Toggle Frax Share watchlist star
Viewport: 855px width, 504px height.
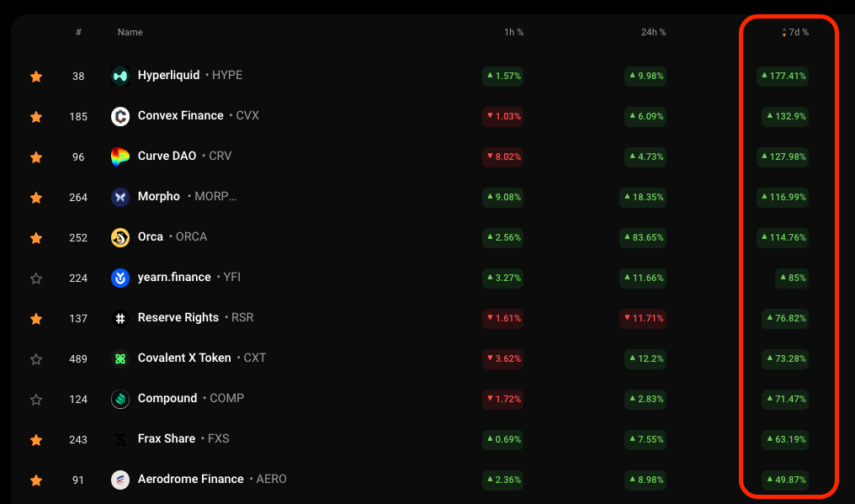(x=36, y=440)
